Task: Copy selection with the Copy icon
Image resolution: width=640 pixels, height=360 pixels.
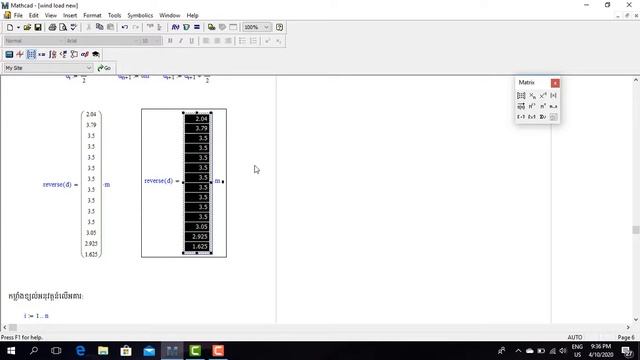Action: coord(100,27)
